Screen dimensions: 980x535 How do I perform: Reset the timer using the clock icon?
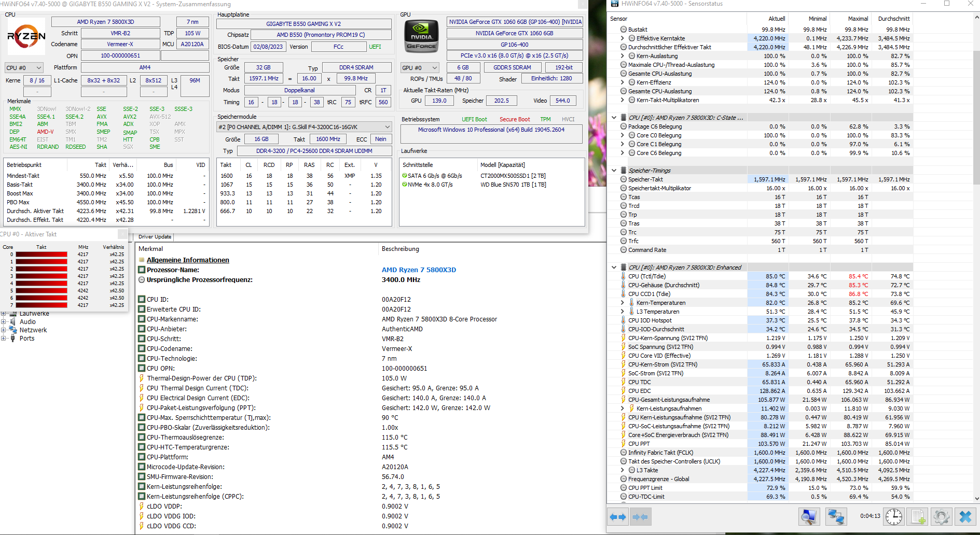click(x=893, y=517)
